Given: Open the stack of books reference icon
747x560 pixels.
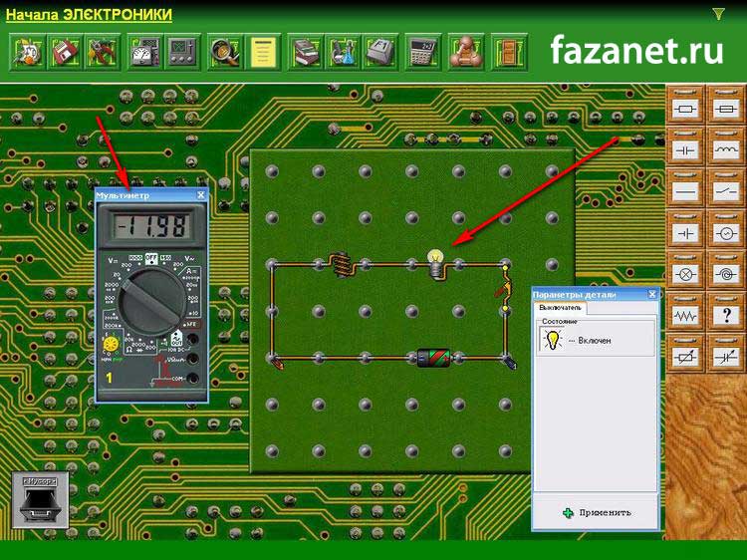Looking at the screenshot, I should pos(306,51).
